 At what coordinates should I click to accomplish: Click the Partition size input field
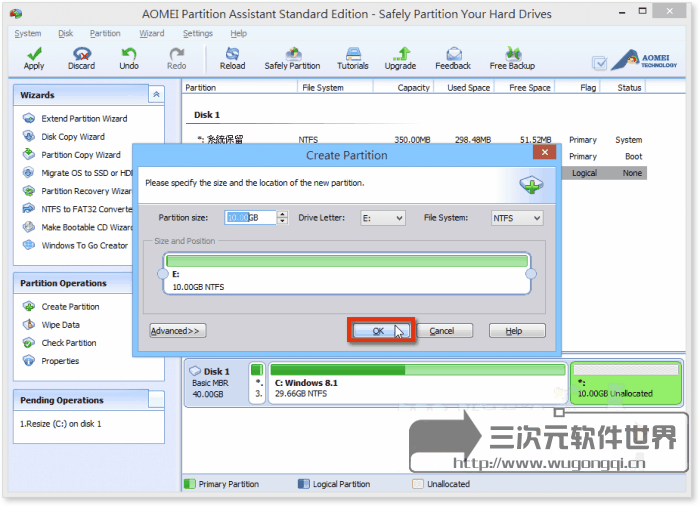(249, 218)
